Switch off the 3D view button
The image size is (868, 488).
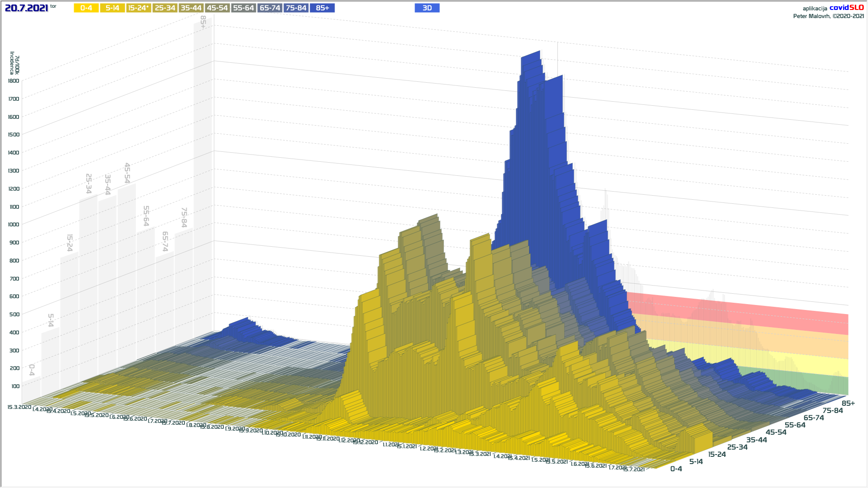click(x=427, y=8)
